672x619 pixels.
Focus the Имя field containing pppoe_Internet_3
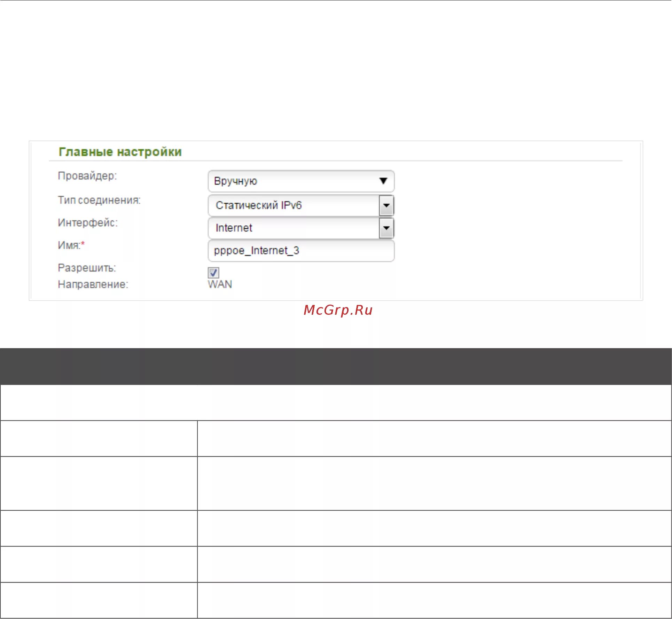click(x=301, y=251)
